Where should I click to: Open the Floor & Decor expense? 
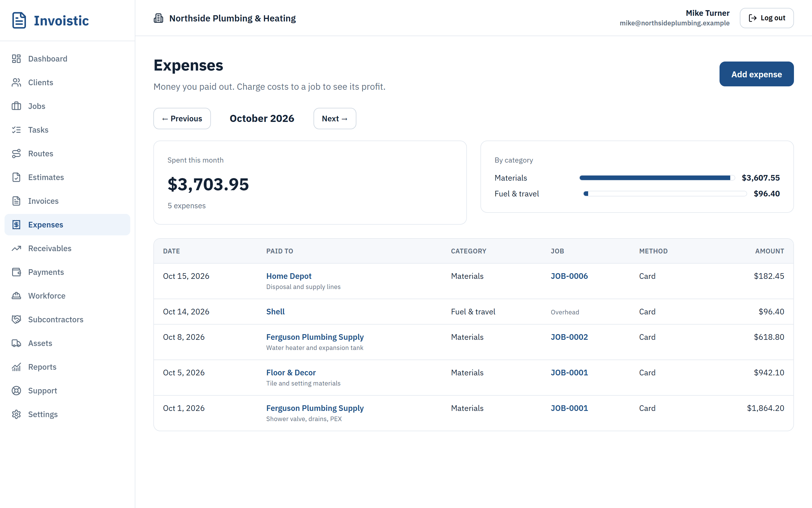[291, 372]
